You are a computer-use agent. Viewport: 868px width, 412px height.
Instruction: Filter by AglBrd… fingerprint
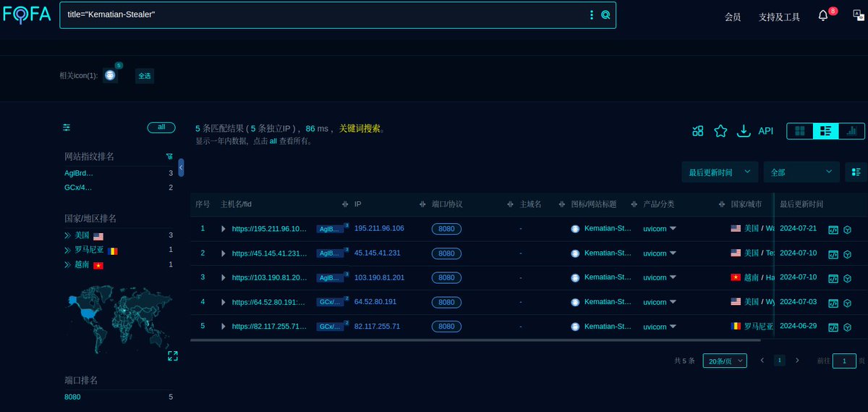pos(79,173)
